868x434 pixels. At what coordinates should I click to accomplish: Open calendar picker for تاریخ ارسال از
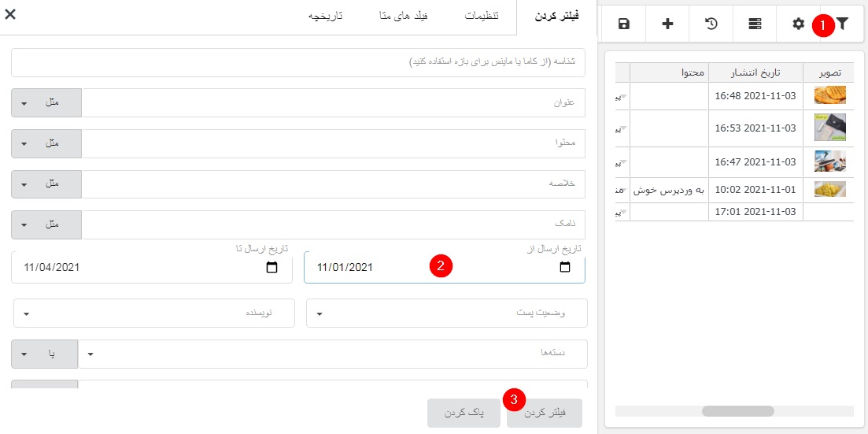(565, 268)
